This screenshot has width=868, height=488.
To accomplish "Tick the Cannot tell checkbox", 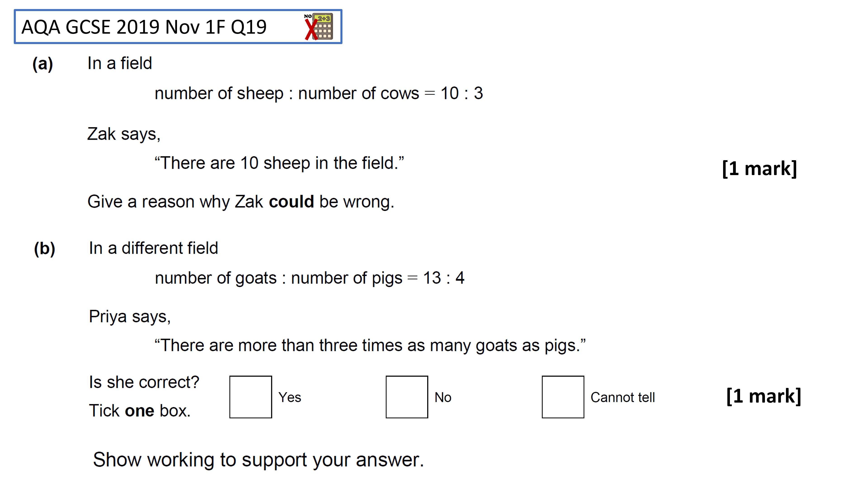I will click(563, 397).
